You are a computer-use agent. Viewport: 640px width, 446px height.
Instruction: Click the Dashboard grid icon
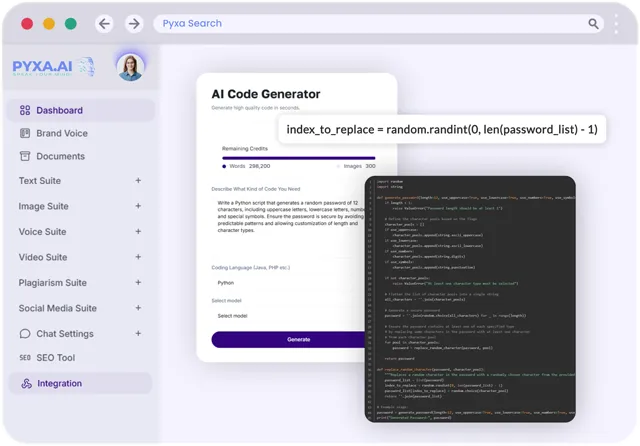click(25, 110)
